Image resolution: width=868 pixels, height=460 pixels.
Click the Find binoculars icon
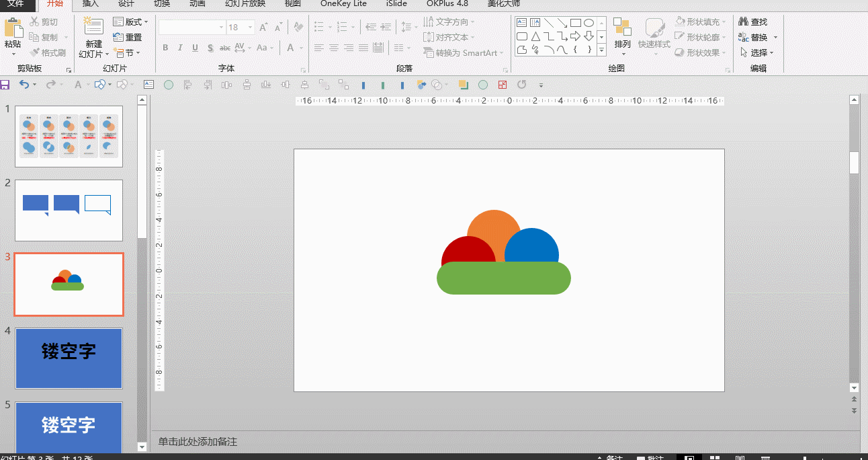coord(743,22)
